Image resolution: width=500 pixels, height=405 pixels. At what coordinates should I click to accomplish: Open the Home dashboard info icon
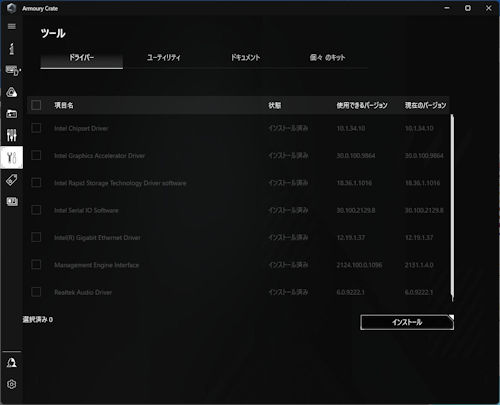tap(12, 49)
